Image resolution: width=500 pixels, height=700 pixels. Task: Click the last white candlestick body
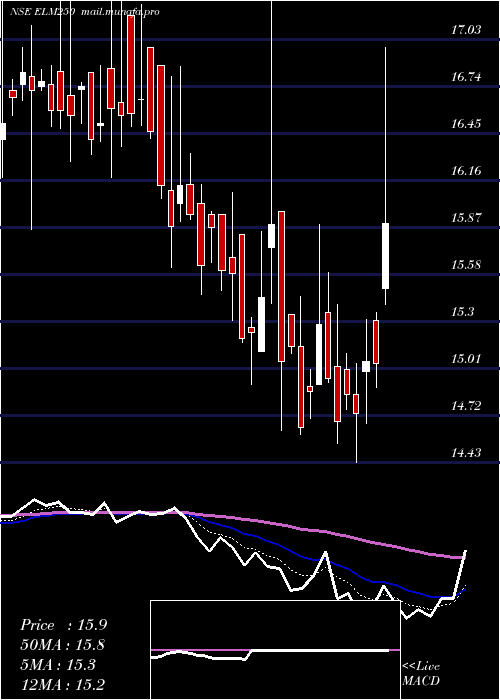(385, 256)
